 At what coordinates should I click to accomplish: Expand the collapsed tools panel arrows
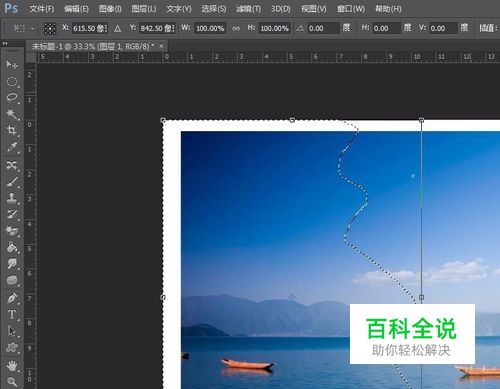(5, 43)
